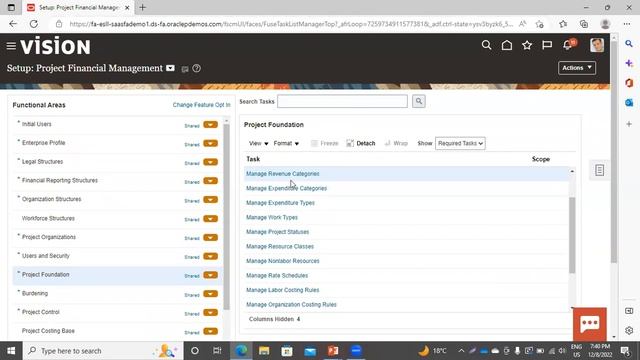Open the Office icon in Edge sidebar
This screenshot has height=360, width=640.
[629, 83]
